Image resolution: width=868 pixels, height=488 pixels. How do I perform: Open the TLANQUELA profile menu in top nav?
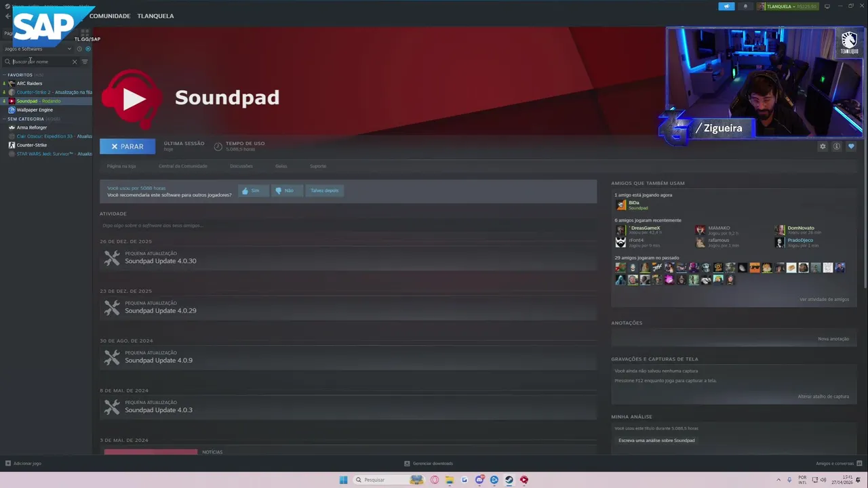pos(155,16)
